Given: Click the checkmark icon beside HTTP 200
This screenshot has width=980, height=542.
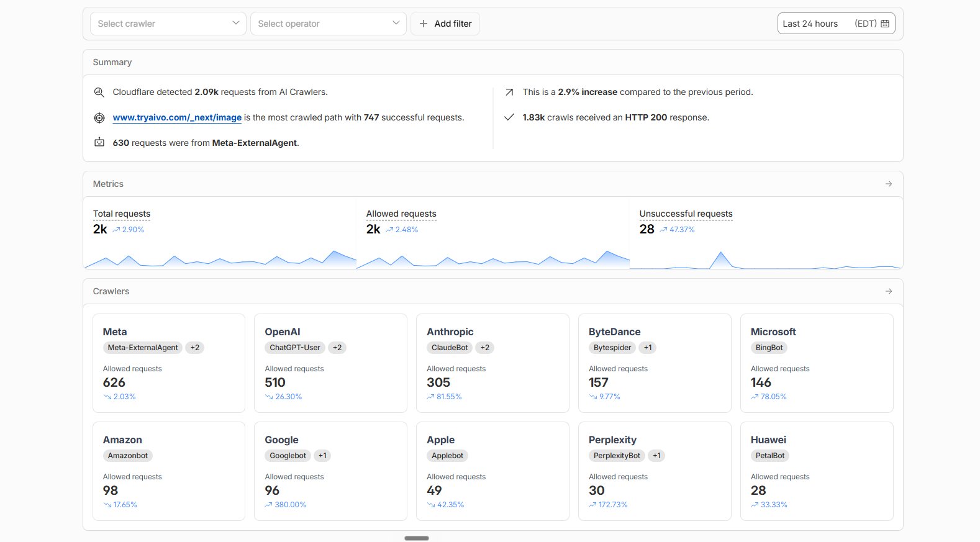Looking at the screenshot, I should tap(509, 117).
